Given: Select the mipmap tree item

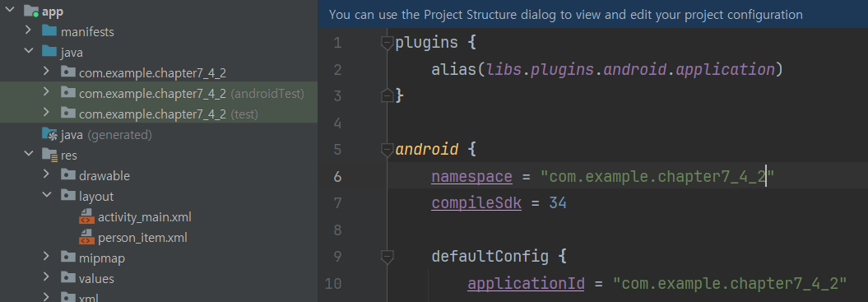Looking at the screenshot, I should [x=102, y=258].
